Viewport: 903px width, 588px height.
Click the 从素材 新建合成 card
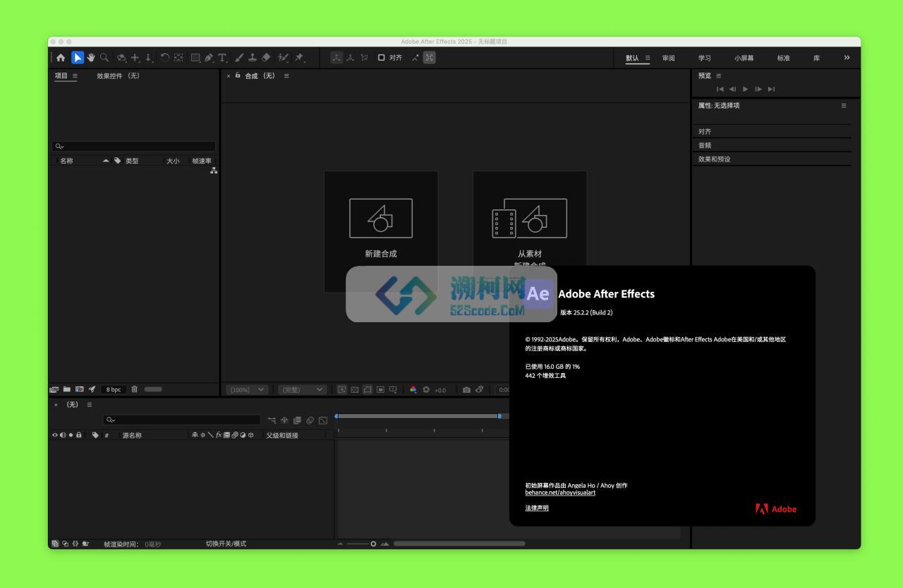click(x=530, y=231)
